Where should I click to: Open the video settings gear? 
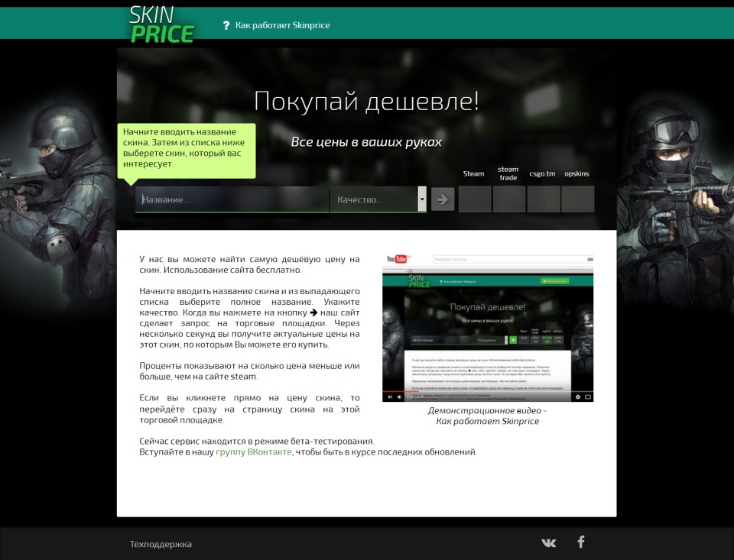578,397
